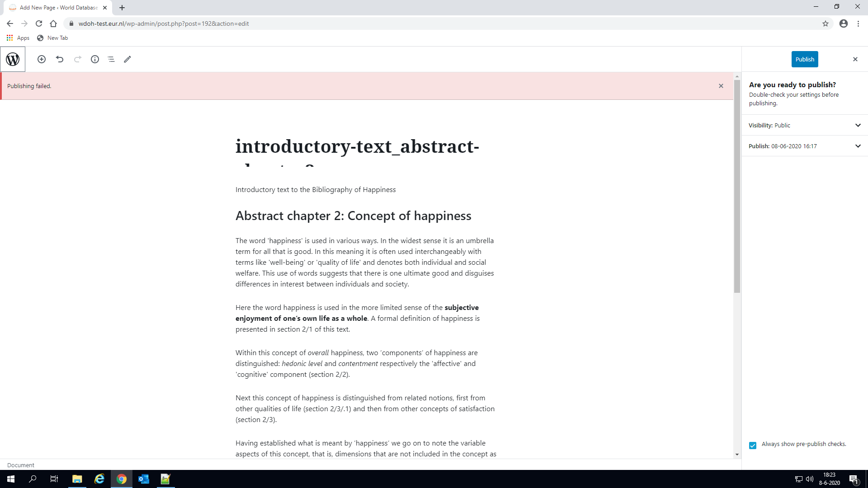Bookmark page with star icon
The image size is (868, 488).
coord(826,23)
